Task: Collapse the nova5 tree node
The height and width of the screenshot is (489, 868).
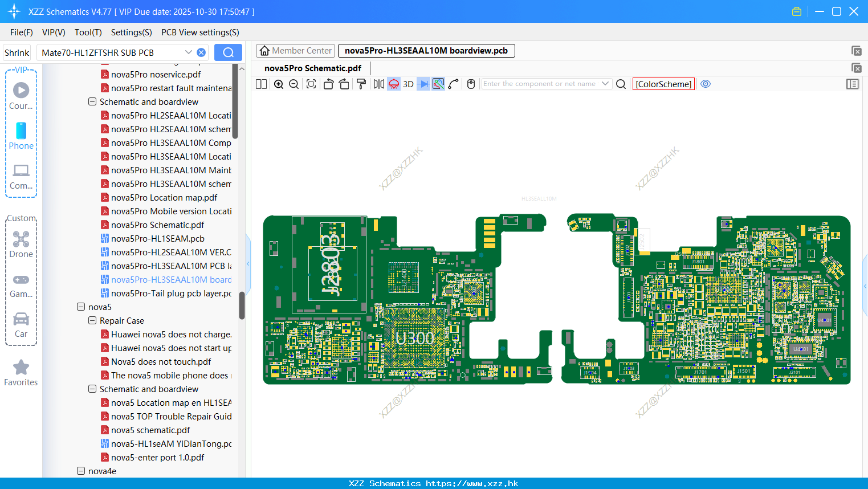Action: pos(81,307)
